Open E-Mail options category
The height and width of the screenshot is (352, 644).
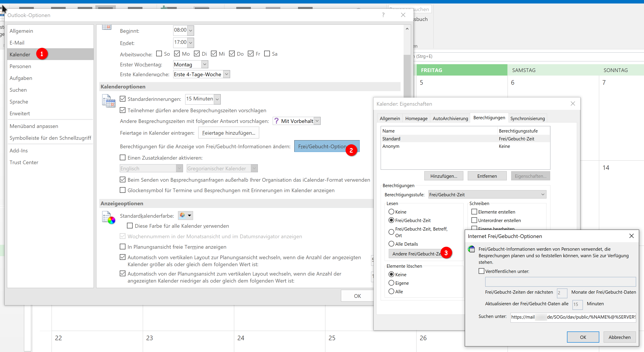point(50,43)
